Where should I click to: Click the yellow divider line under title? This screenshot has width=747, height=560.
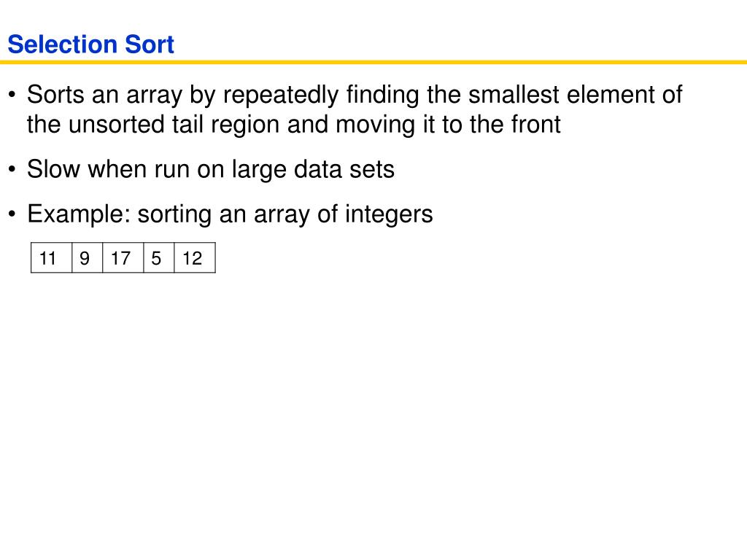[373, 62]
